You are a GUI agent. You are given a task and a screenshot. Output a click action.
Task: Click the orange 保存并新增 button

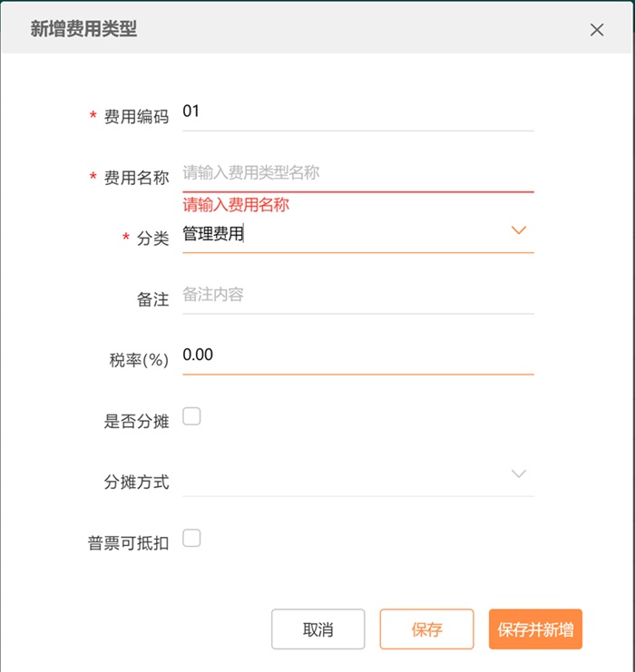point(535,629)
